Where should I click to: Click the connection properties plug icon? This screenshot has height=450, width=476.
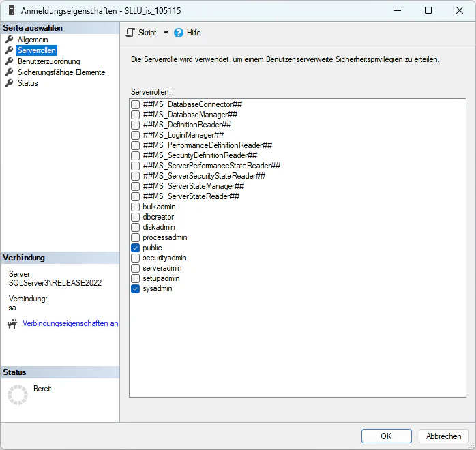[12, 324]
